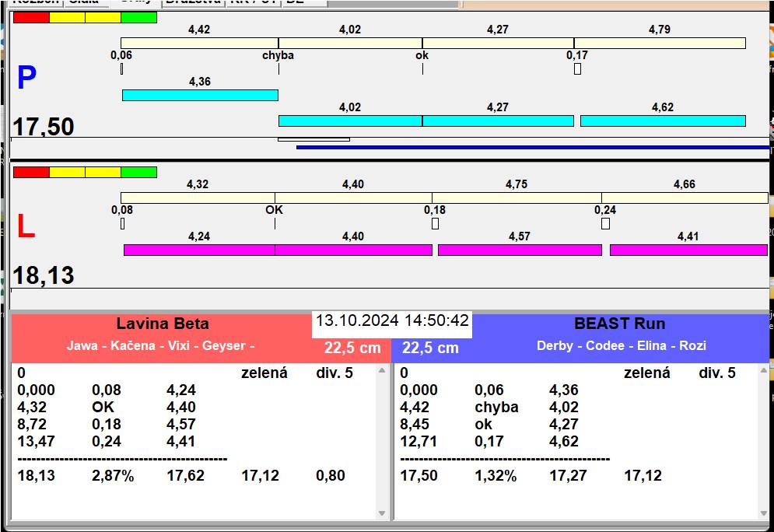Image resolution: width=774 pixels, height=532 pixels.
Task: Switch to the Družstva tab
Action: (x=192, y=2)
